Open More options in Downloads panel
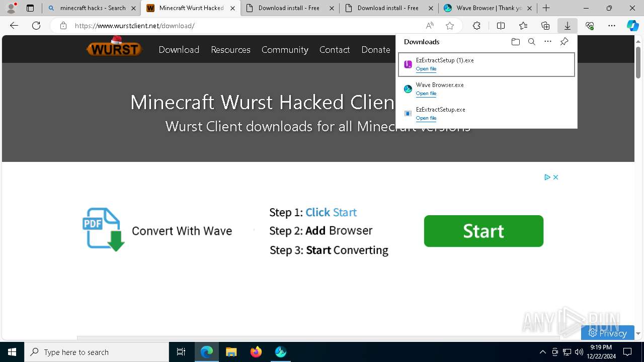 (548, 42)
